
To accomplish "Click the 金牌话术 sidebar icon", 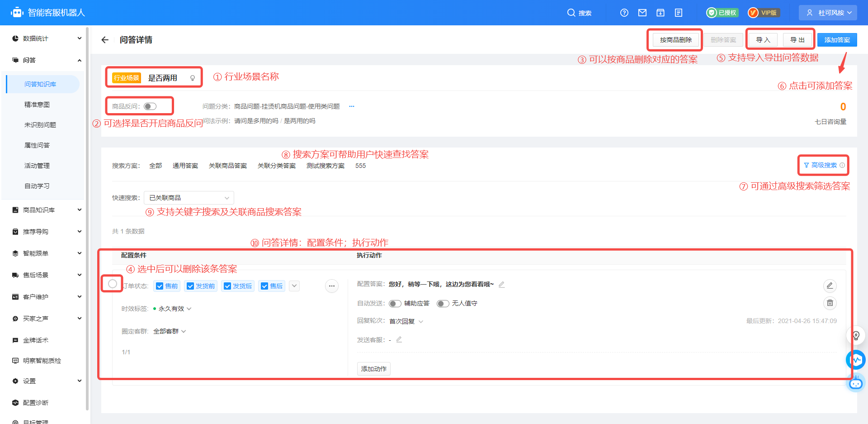I will pos(15,340).
